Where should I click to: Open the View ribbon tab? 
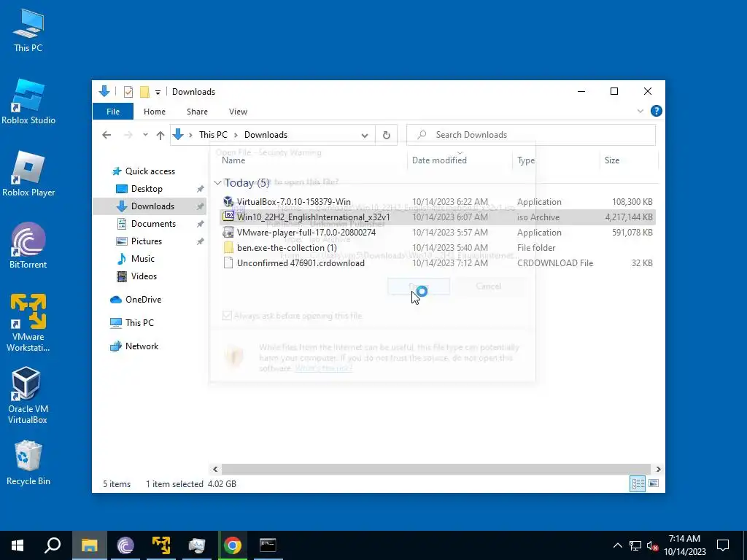click(x=238, y=112)
